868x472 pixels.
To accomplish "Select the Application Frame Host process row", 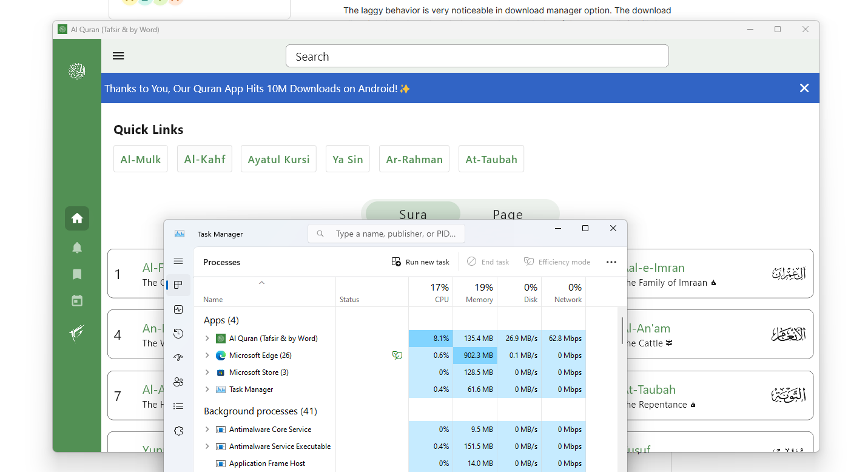I will click(389, 464).
